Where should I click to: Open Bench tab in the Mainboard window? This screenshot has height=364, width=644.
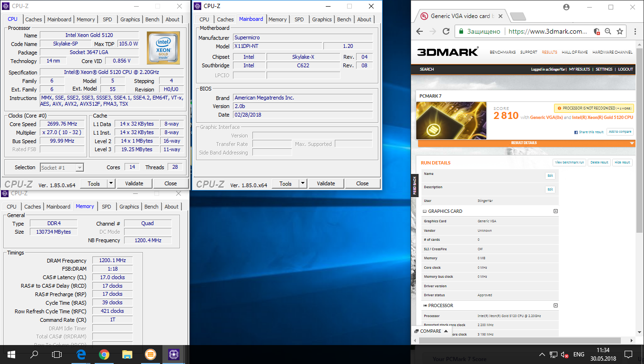[x=344, y=19]
